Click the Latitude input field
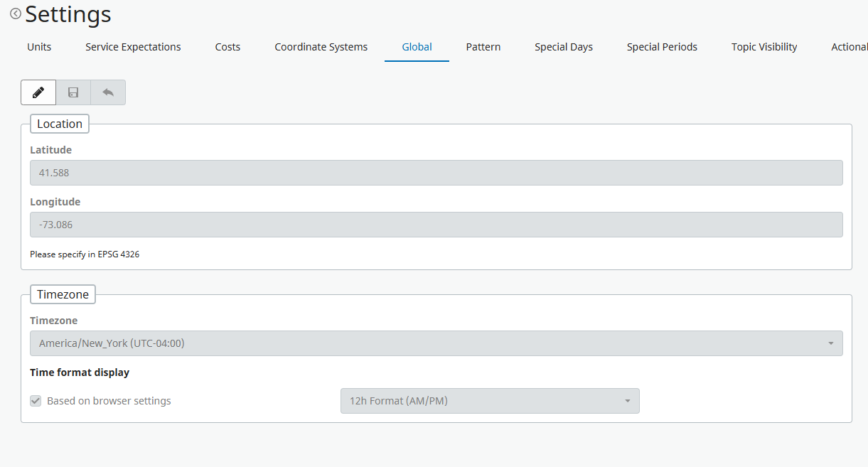Viewport: 868px width, 467px height. 435,173
